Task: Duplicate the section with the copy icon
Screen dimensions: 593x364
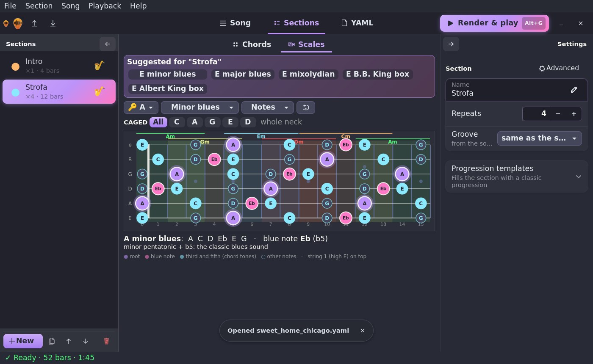Action: click(x=52, y=341)
